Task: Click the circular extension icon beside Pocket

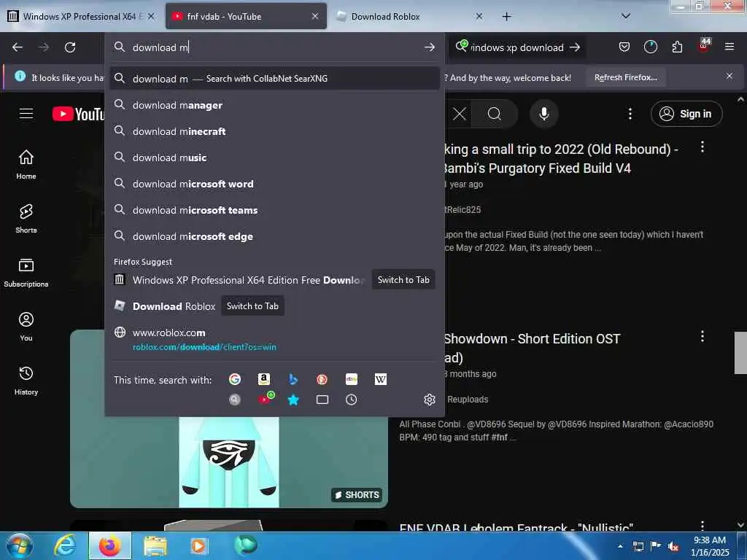Action: 650,47
